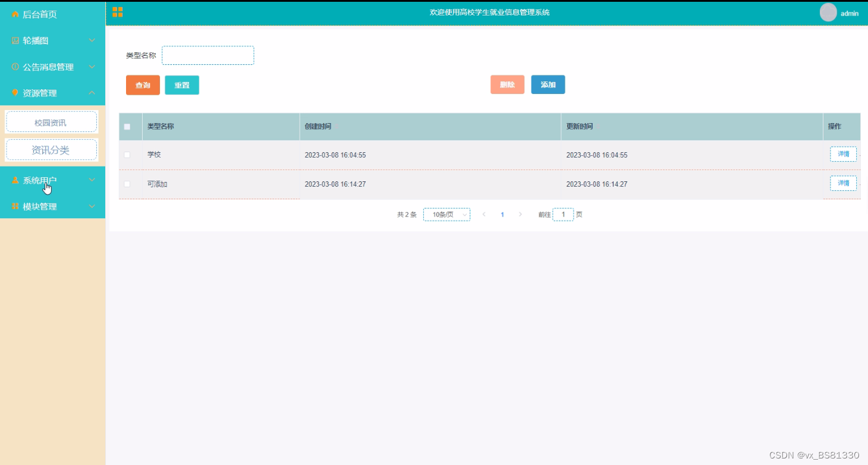868x465 pixels.
Task: Open the 10条/页 page size dropdown
Action: [446, 215]
